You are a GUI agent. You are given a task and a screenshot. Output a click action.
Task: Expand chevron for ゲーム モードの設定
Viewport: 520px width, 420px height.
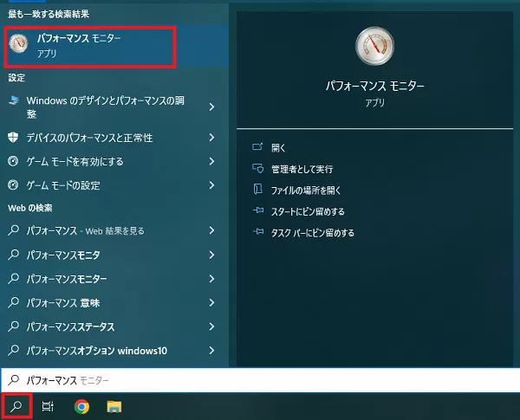coord(211,185)
